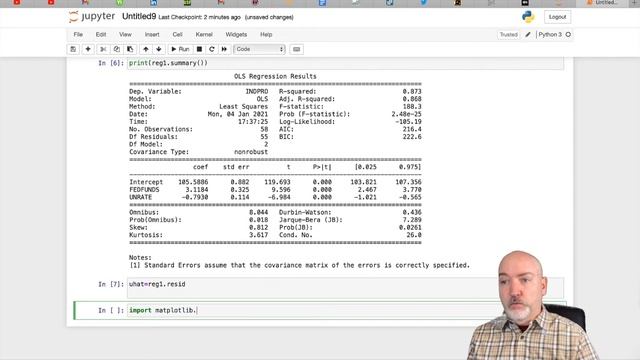Viewport: 640px width, 360px height.
Task: Click the Last Checkpoint status text
Action: 199,17
